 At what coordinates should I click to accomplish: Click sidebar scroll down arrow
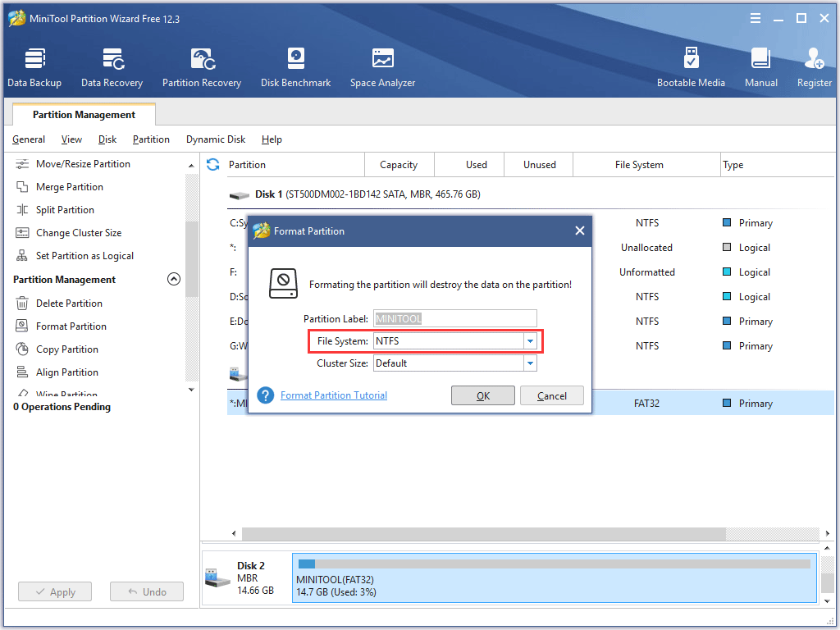point(191,390)
